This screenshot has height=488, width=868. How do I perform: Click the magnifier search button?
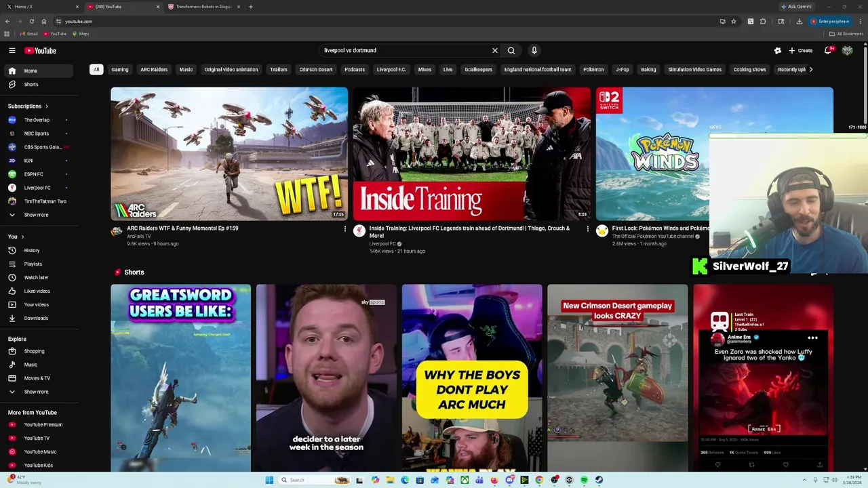coord(511,50)
